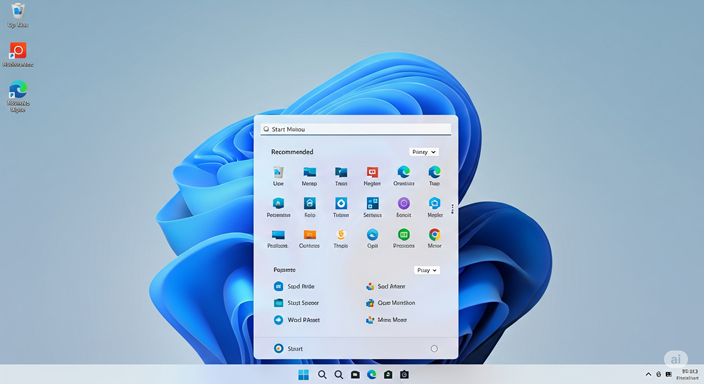The width and height of the screenshot is (704, 384).
Task: Click the user account entry at Start menu bottom
Action: coord(288,349)
